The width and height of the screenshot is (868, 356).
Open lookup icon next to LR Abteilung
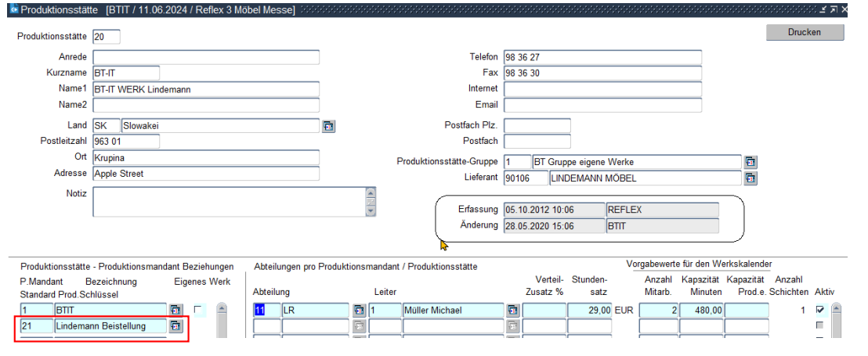[359, 311]
